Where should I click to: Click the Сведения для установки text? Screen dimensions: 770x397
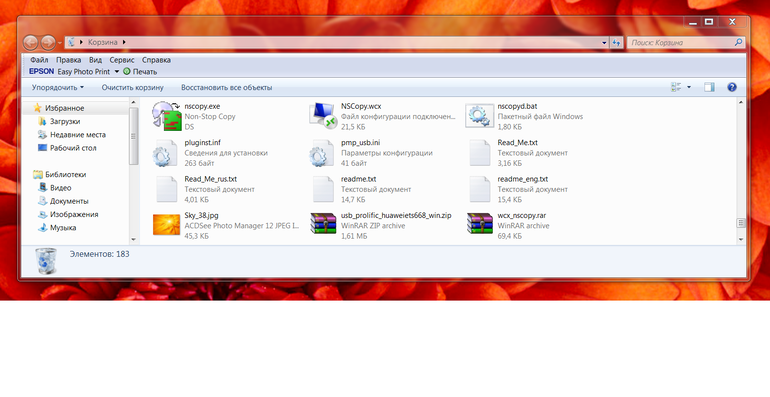click(x=226, y=153)
